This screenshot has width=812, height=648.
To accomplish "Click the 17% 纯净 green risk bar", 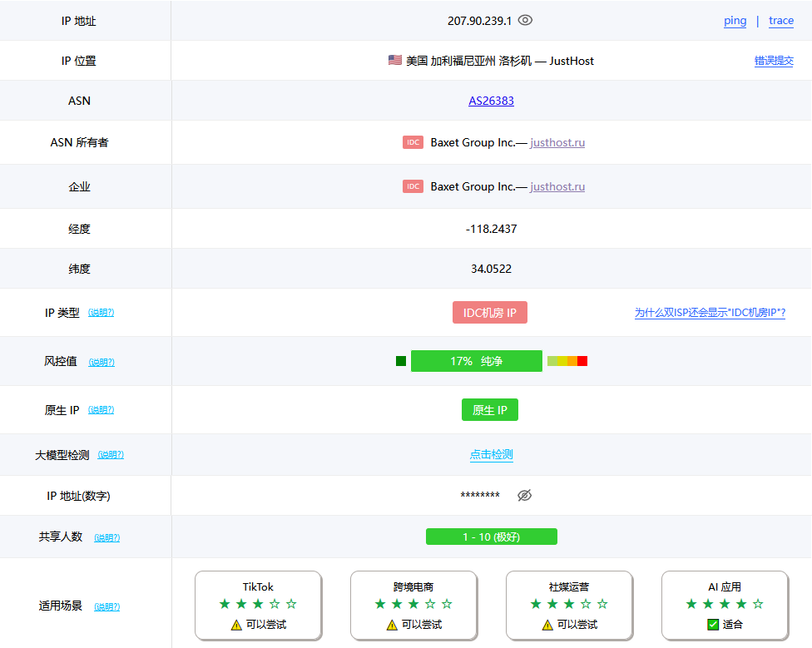I will tap(477, 361).
